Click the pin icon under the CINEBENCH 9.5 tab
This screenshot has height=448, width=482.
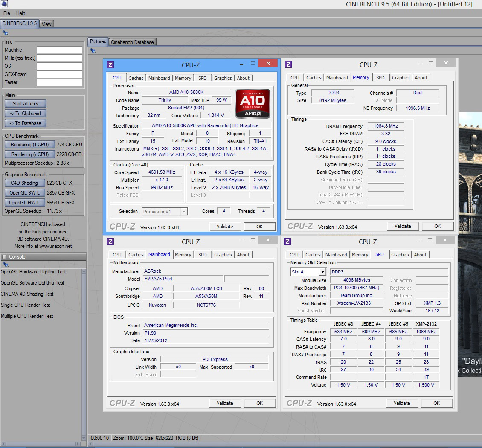[x=5, y=32]
